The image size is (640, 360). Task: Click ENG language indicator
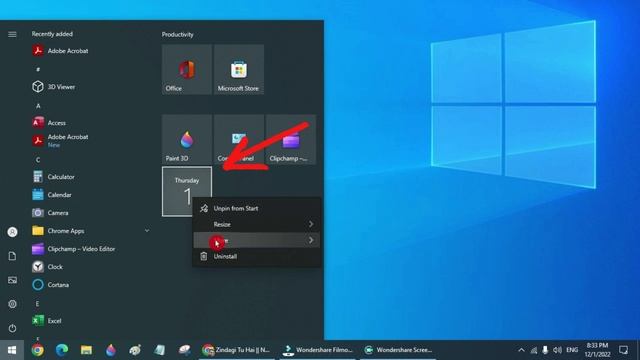[572, 350]
